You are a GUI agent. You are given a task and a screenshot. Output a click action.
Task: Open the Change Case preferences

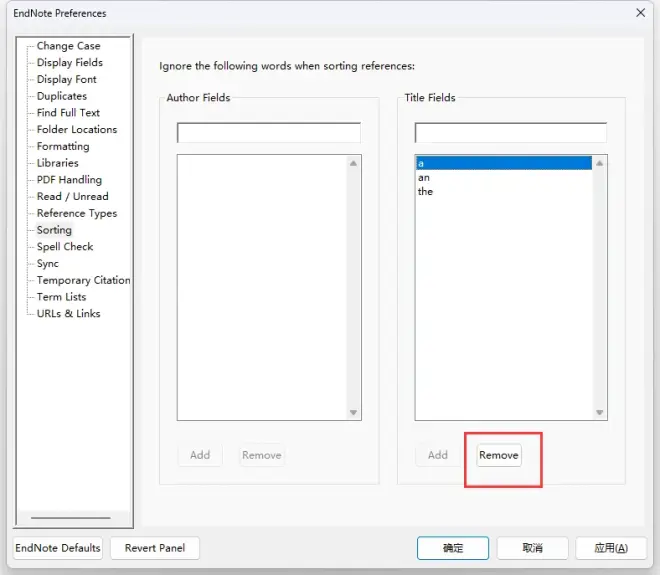click(x=68, y=45)
